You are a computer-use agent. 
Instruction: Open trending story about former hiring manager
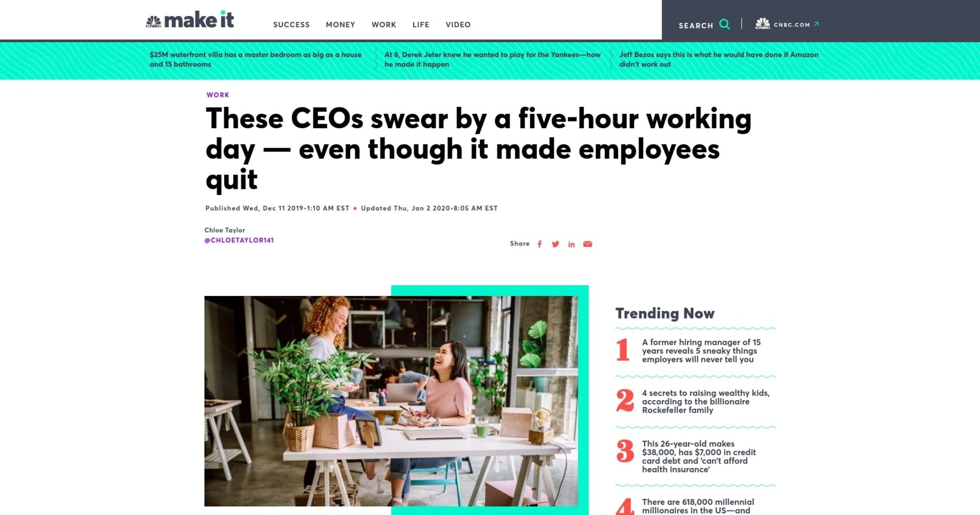(701, 351)
